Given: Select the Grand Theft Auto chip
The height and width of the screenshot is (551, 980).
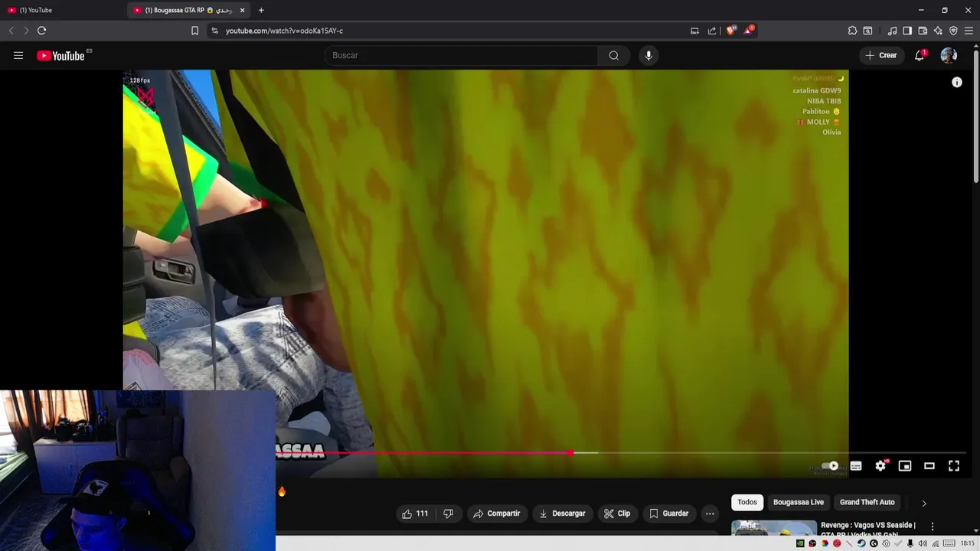Looking at the screenshot, I should coord(867,502).
